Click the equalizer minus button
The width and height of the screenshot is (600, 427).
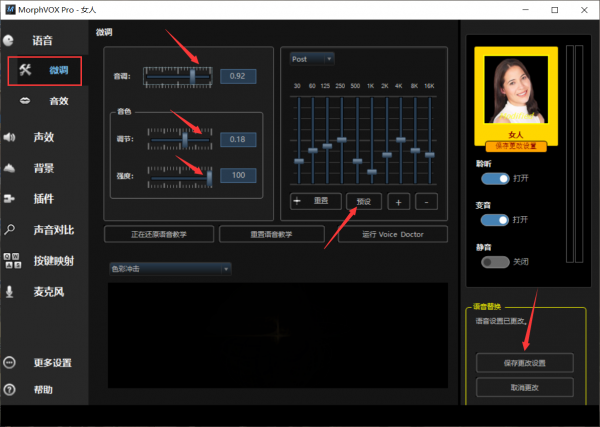(426, 202)
